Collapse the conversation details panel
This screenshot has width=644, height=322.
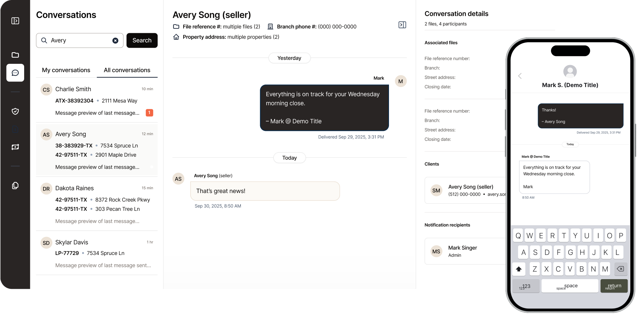(x=402, y=25)
